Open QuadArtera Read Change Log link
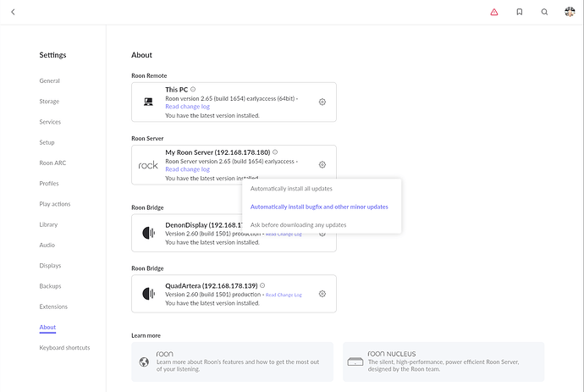584x392 pixels. pos(284,295)
